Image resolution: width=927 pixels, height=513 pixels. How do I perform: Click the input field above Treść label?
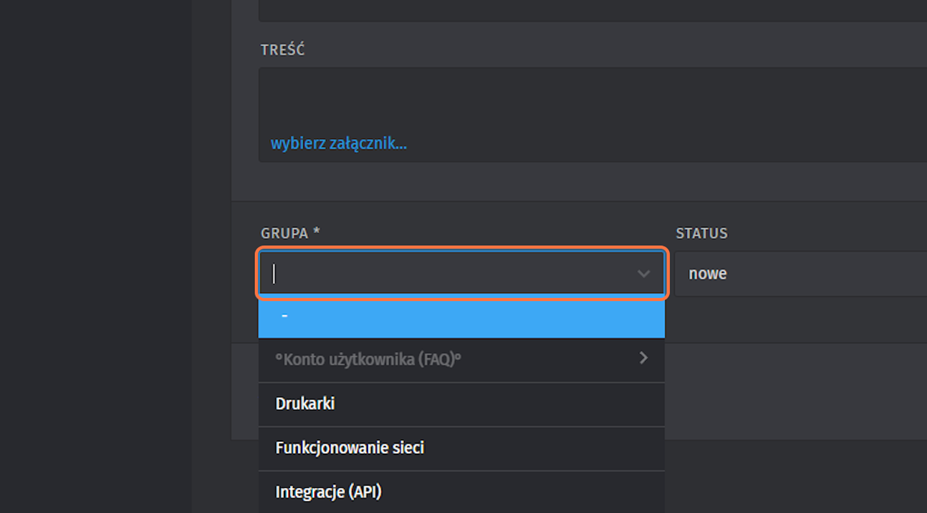590,10
